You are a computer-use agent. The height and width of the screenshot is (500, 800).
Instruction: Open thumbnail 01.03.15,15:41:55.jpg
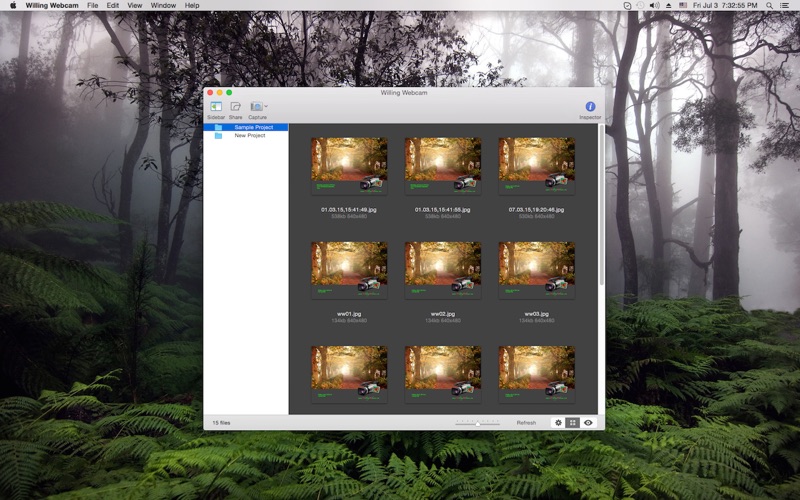pyautogui.click(x=443, y=166)
